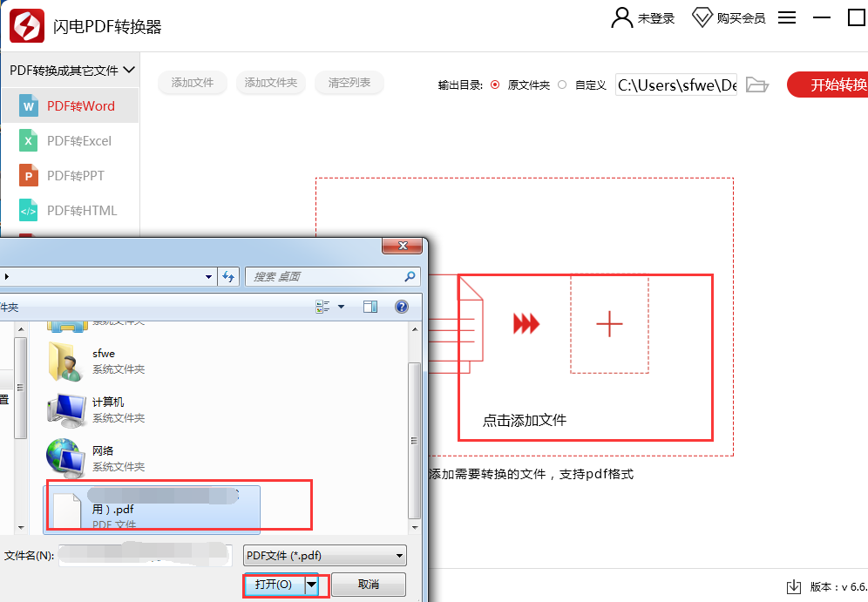Select the PDF转HTML icon
This screenshot has height=602, width=868.
pos(29,210)
